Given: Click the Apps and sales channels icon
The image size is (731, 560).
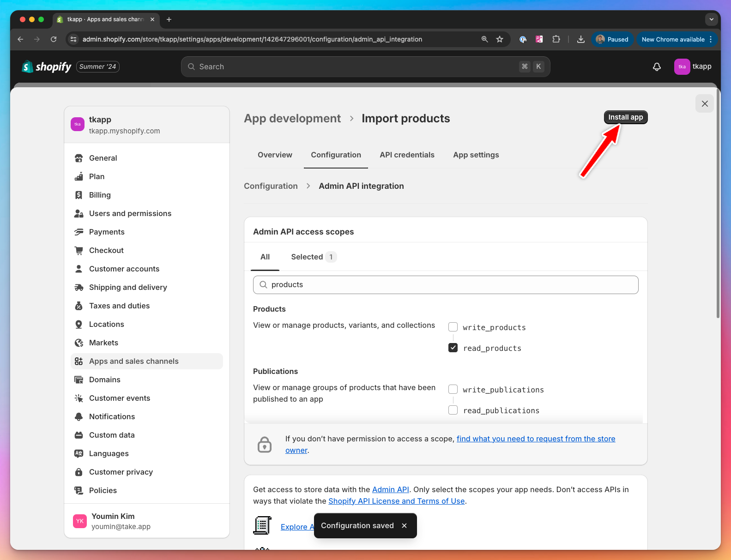Looking at the screenshot, I should 79,361.
